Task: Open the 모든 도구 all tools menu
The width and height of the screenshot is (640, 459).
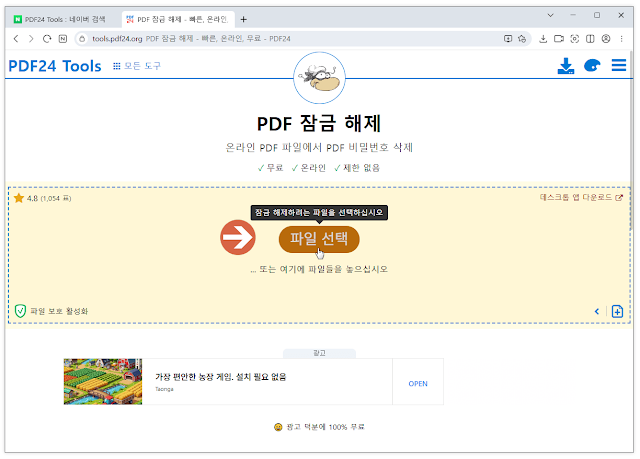Action: coord(137,66)
